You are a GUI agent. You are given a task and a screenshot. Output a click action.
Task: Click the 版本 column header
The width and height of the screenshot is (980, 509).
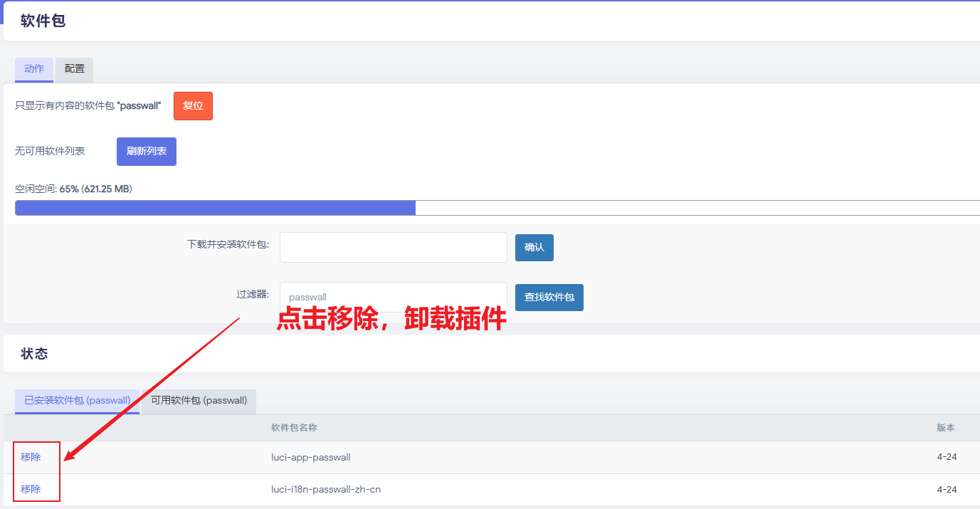946,428
